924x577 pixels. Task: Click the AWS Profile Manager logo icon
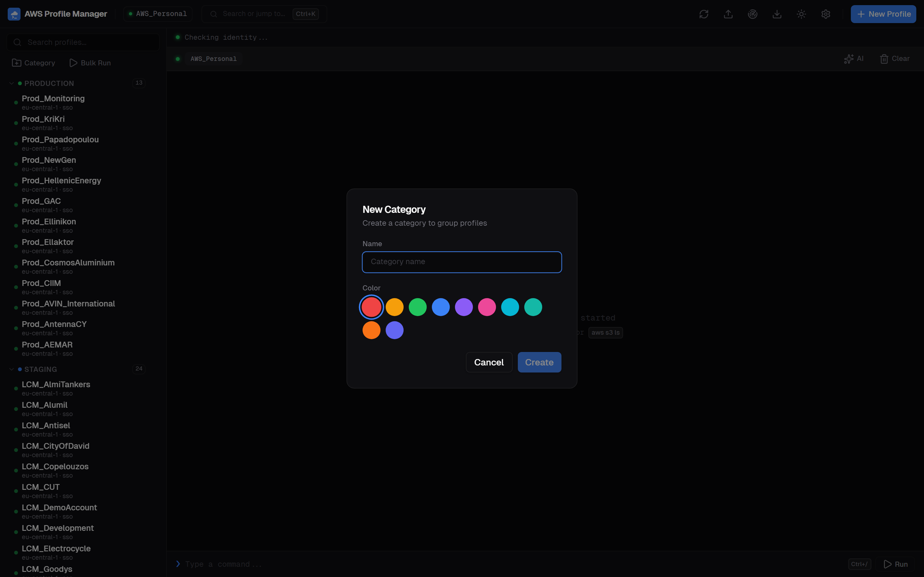[14, 14]
